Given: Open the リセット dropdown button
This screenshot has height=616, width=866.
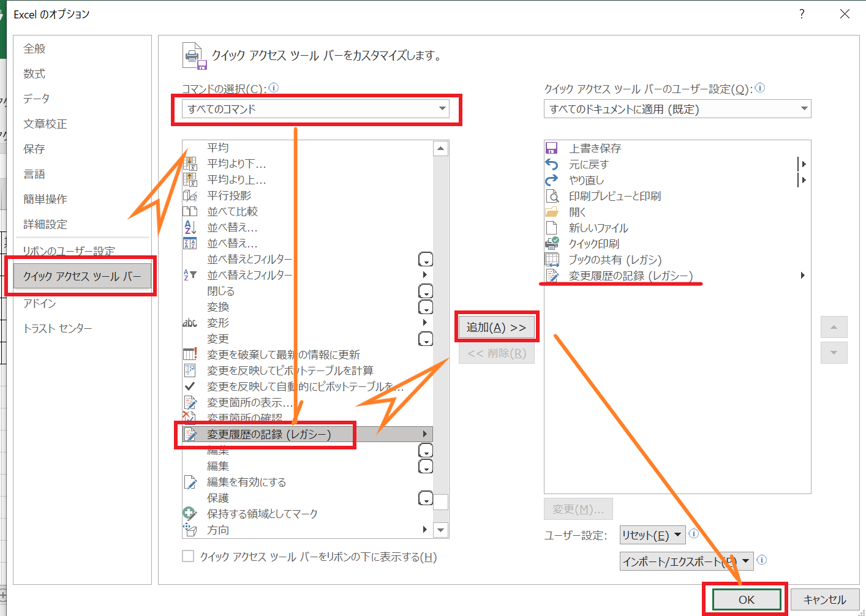Looking at the screenshot, I should tap(653, 535).
